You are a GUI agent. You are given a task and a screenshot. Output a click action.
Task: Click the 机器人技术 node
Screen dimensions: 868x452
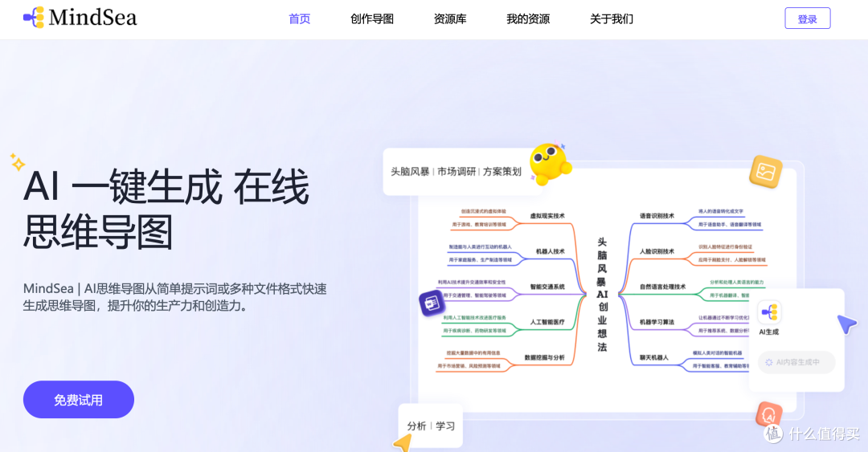click(550, 251)
